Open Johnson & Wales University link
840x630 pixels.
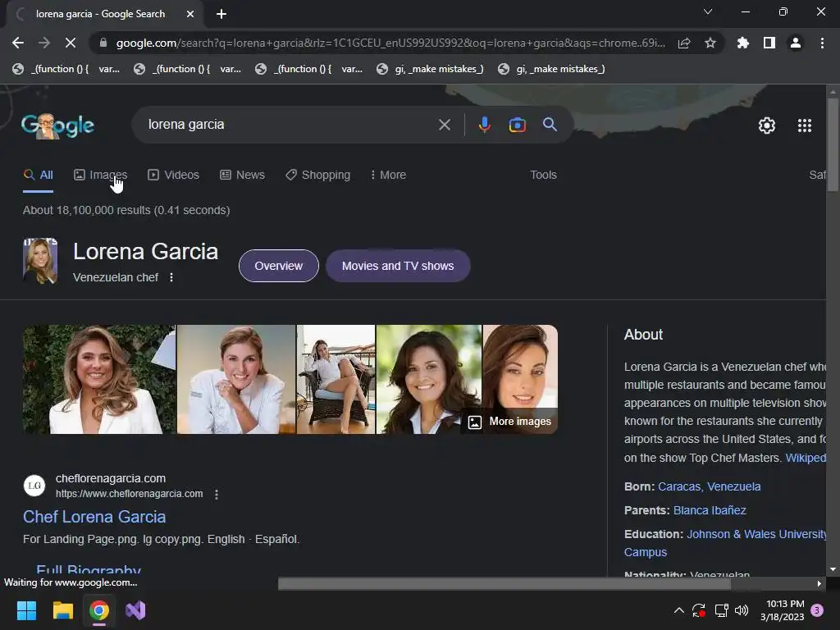point(756,534)
